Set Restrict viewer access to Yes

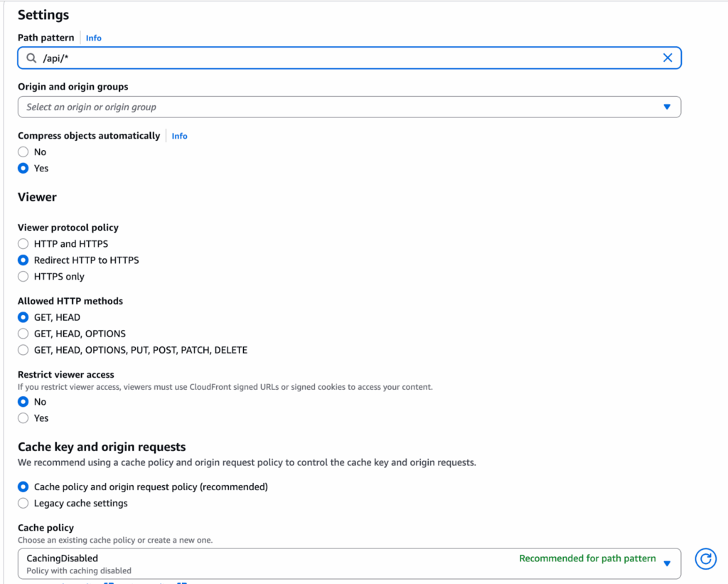point(23,418)
